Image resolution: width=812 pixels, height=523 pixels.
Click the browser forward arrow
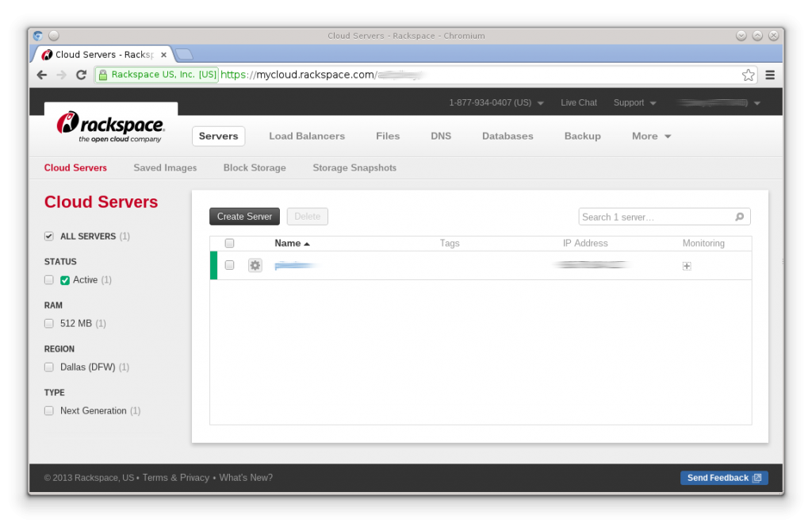click(62, 75)
